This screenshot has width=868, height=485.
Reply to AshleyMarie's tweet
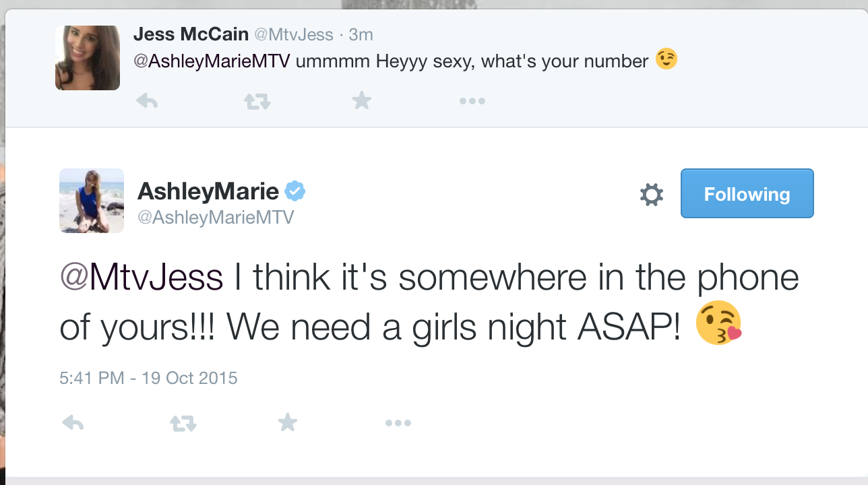[73, 423]
